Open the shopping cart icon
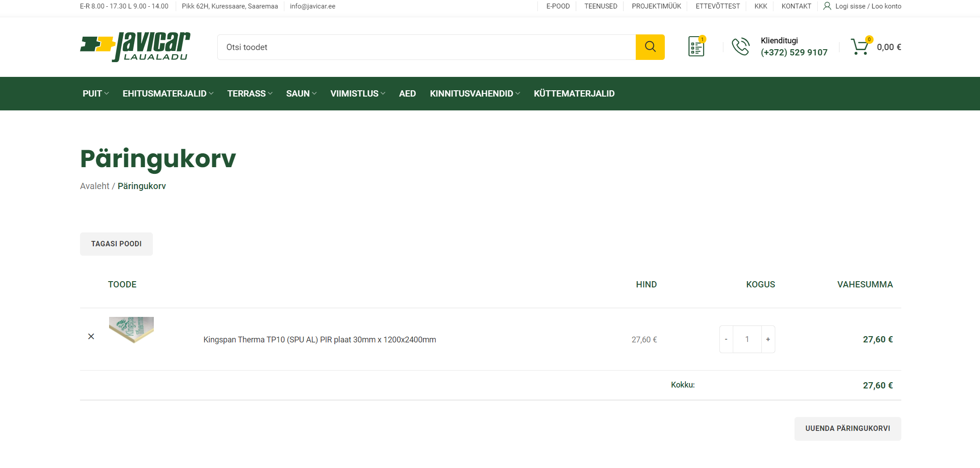Viewport: 980px width, 468px height. pos(861,46)
